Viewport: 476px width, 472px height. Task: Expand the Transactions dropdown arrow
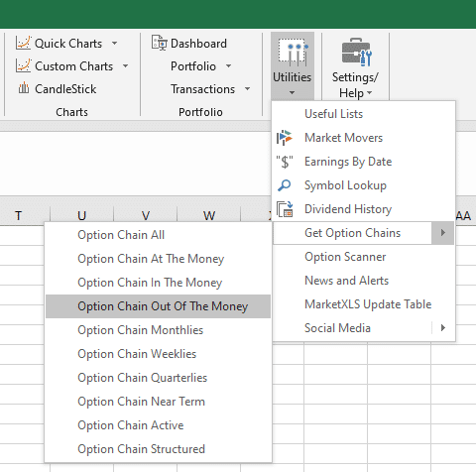pyautogui.click(x=247, y=89)
